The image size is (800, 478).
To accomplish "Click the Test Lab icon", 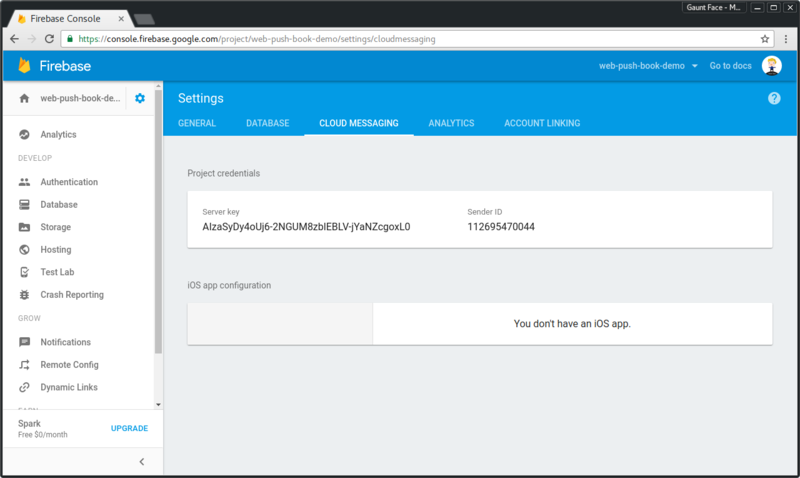I will click(x=24, y=272).
